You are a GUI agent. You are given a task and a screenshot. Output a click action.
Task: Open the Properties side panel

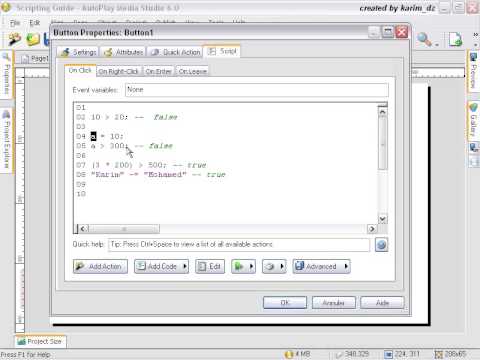pyautogui.click(x=6, y=73)
